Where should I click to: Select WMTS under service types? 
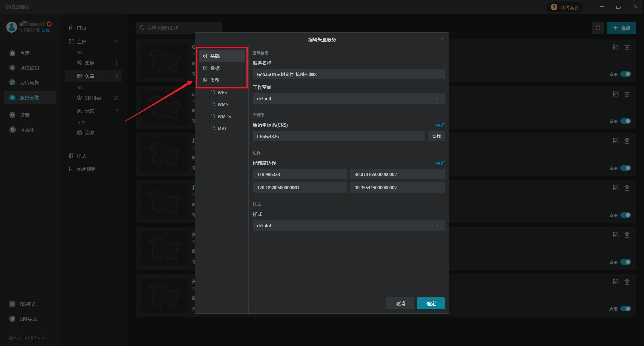224,117
